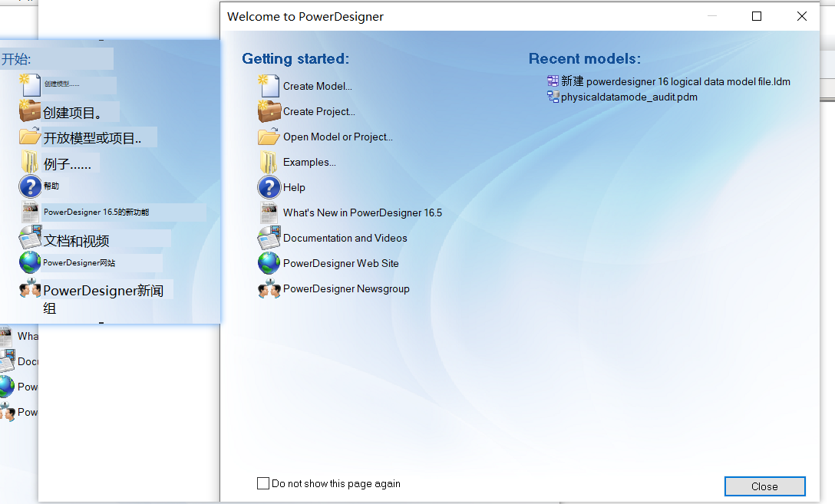Select Open Model or Project... link
The width and height of the screenshot is (835, 504).
pyautogui.click(x=338, y=137)
